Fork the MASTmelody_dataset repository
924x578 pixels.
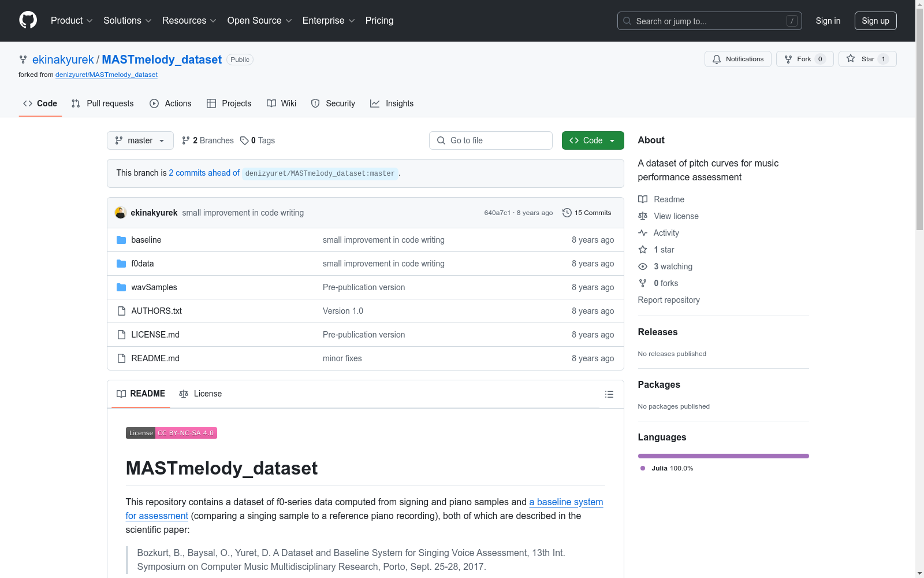click(x=804, y=59)
